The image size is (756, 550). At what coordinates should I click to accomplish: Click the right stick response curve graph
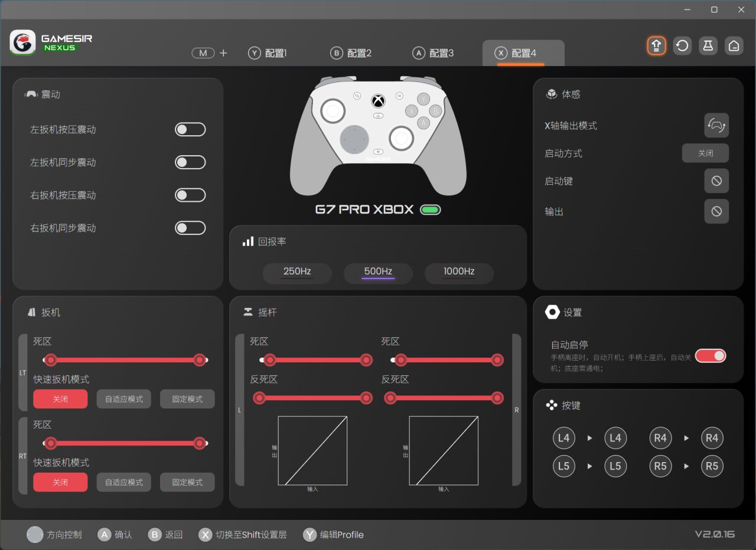coord(444,451)
